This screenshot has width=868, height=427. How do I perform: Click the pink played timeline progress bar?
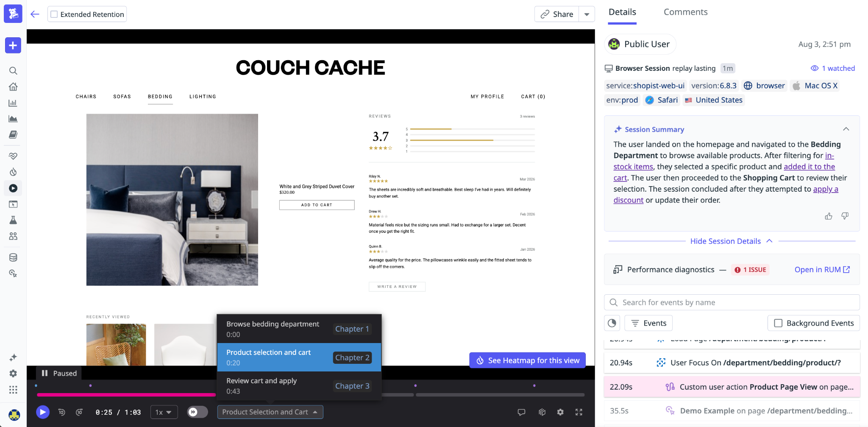[x=126, y=395]
